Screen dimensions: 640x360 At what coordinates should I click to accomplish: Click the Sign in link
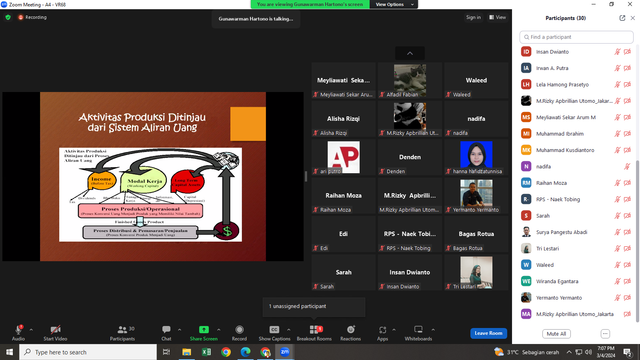[x=473, y=17]
